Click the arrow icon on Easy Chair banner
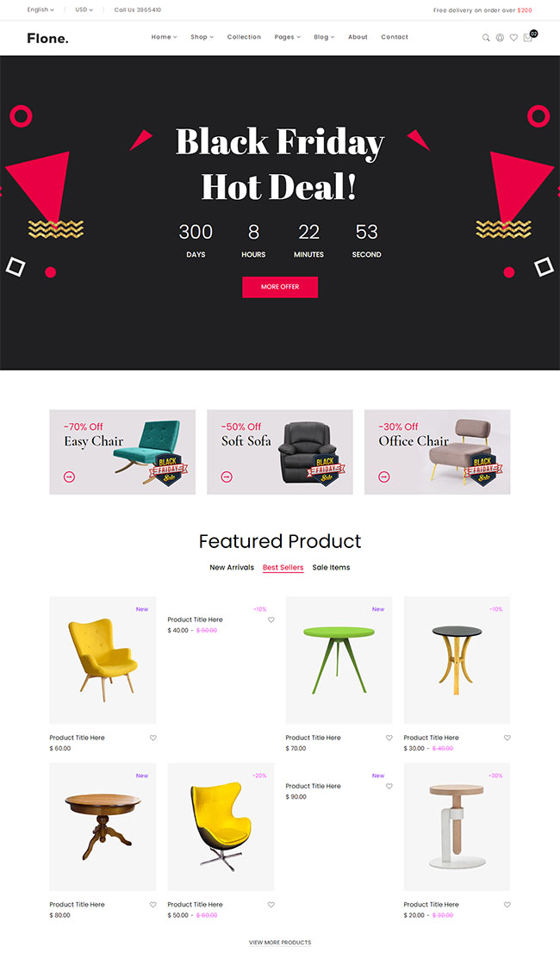The width and height of the screenshot is (560, 972). [70, 477]
